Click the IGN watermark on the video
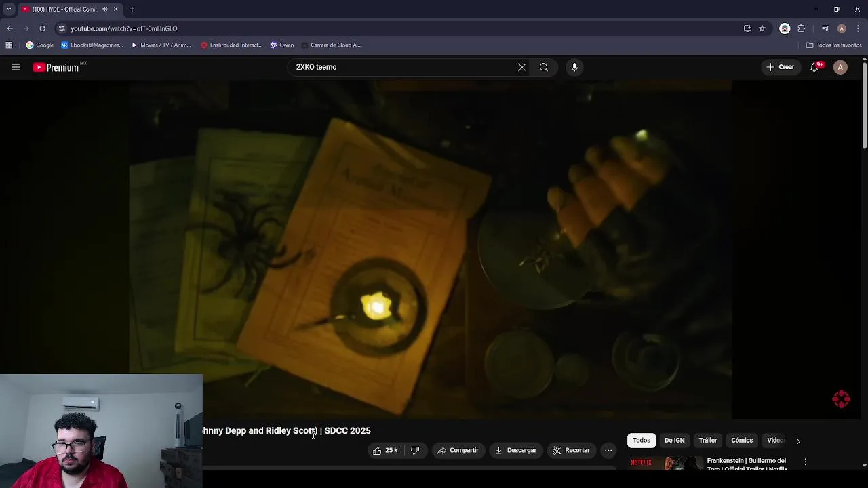Image resolution: width=868 pixels, height=488 pixels. point(841,399)
